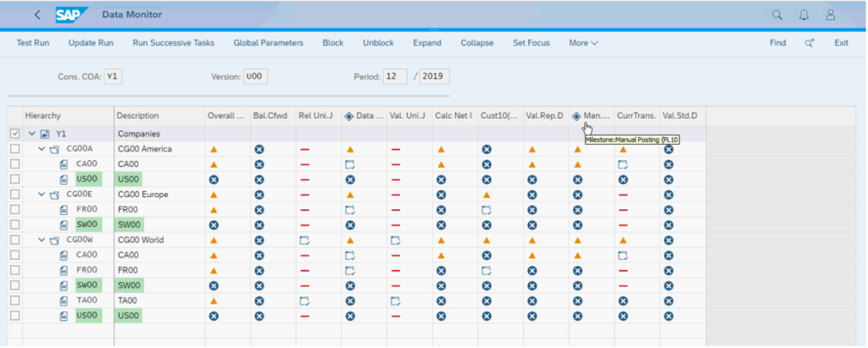Go back using the back arrow
The image size is (868, 348).
37,15
